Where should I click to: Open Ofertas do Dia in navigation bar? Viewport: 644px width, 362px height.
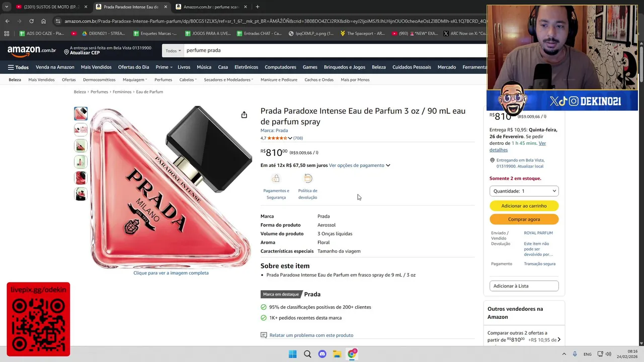tap(133, 67)
